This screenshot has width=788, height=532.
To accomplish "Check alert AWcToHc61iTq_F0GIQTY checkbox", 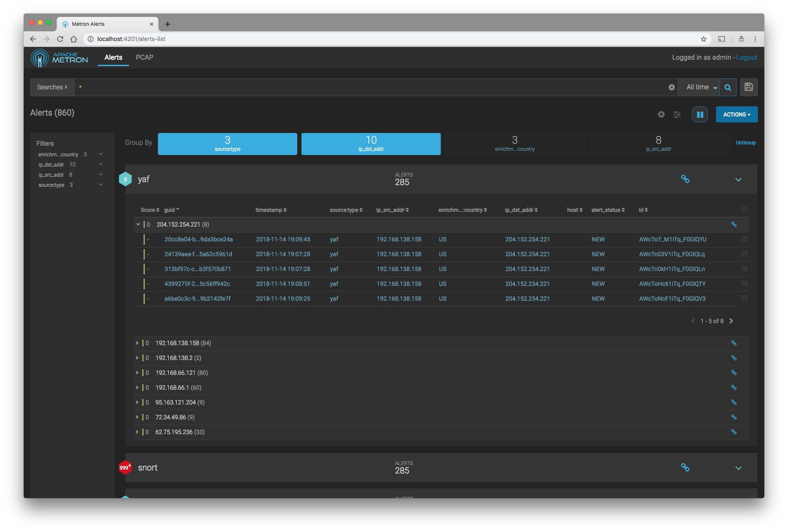I will click(744, 284).
